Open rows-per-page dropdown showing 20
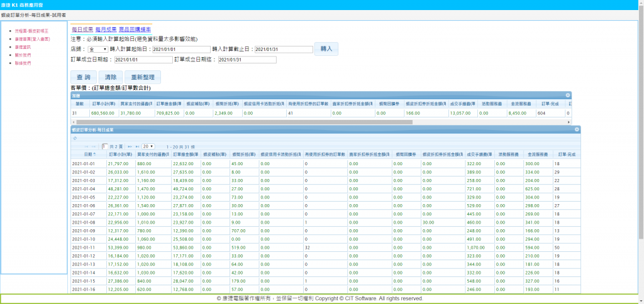The height and width of the screenshot is (304, 644). pos(148,146)
